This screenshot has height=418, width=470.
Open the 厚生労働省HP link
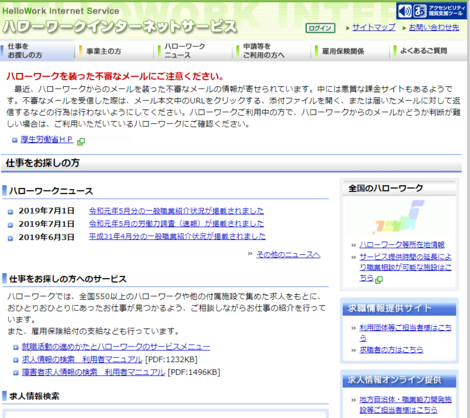pyautogui.click(x=47, y=140)
